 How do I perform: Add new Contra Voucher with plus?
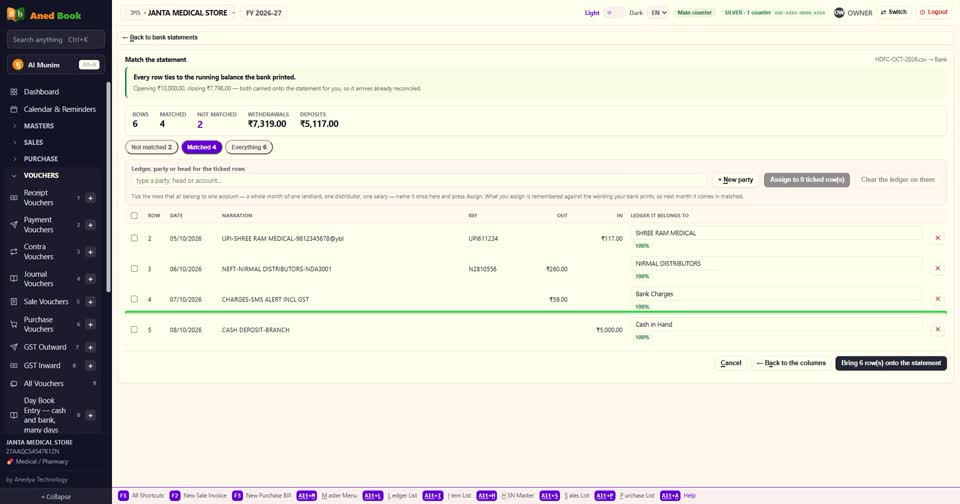pos(90,252)
